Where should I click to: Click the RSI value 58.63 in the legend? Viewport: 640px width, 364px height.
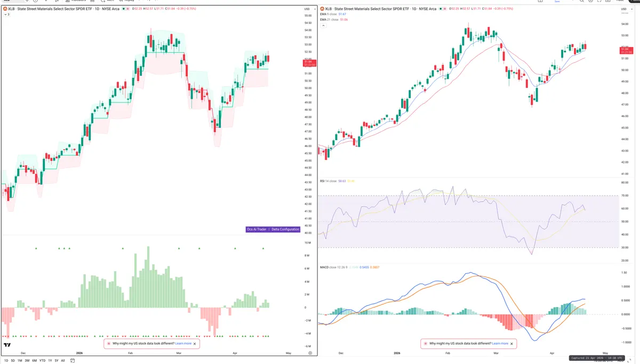342,181
